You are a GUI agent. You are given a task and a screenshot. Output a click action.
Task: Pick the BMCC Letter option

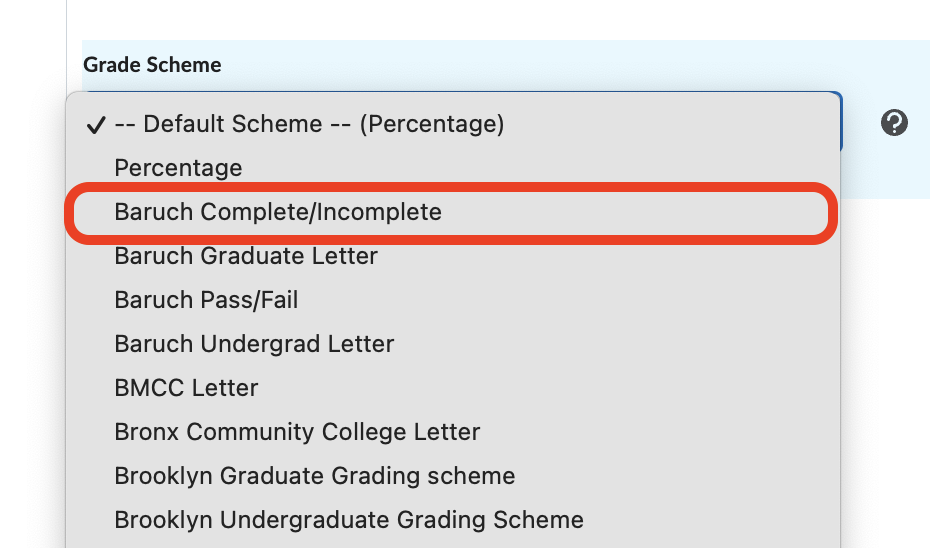coord(186,388)
